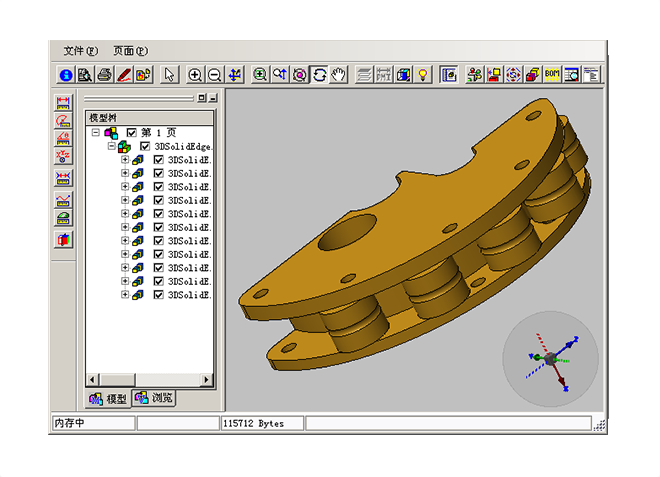Screen dimensions: 660x477
Task: Click the zoom out magnifier icon
Action: pos(215,74)
